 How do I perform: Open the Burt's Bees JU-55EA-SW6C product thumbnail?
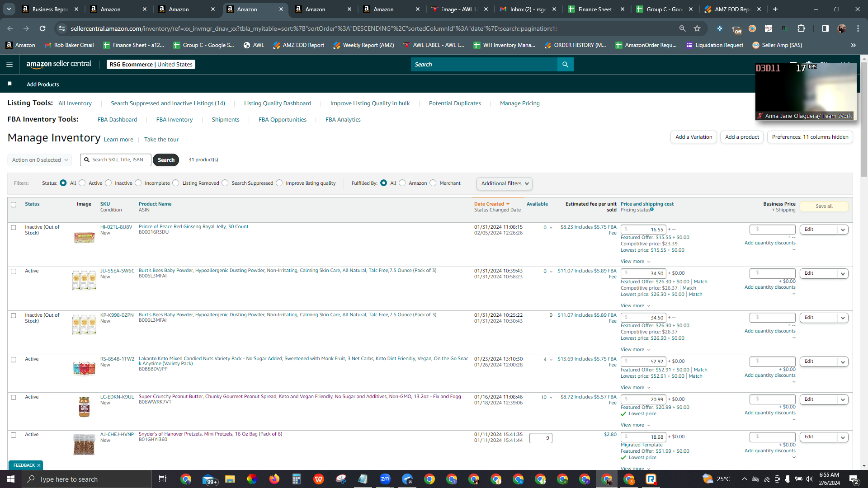click(x=84, y=280)
